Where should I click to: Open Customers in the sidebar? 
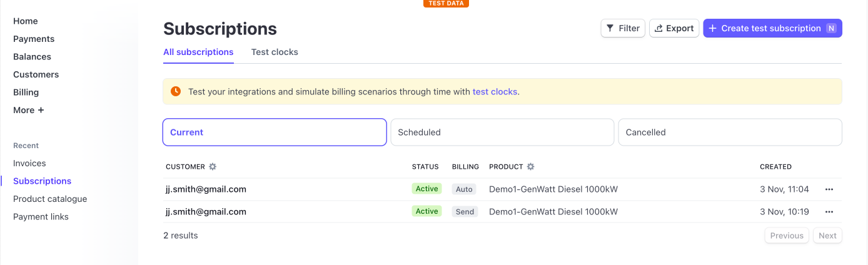coord(36,74)
